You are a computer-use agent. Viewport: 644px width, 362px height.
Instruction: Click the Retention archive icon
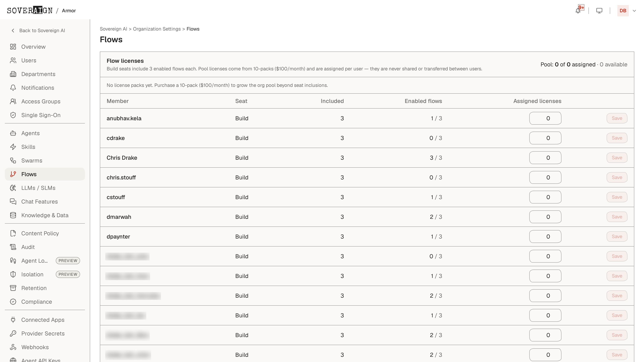pos(13,288)
